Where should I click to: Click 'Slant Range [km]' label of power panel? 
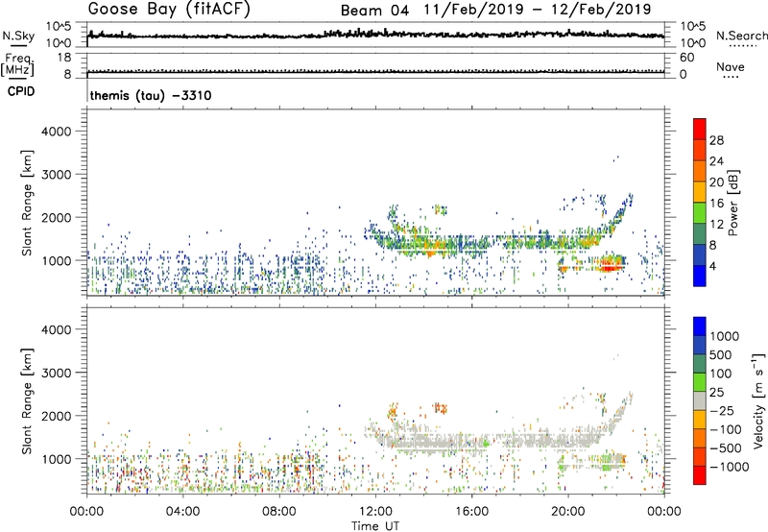pos(27,203)
